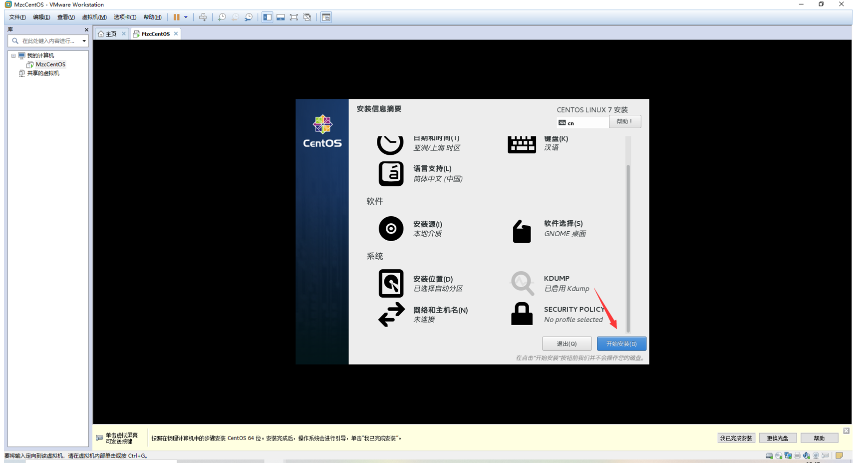Open 键盘(K) keyboard icon
This screenshot has height=467, width=868.
pyautogui.click(x=522, y=144)
